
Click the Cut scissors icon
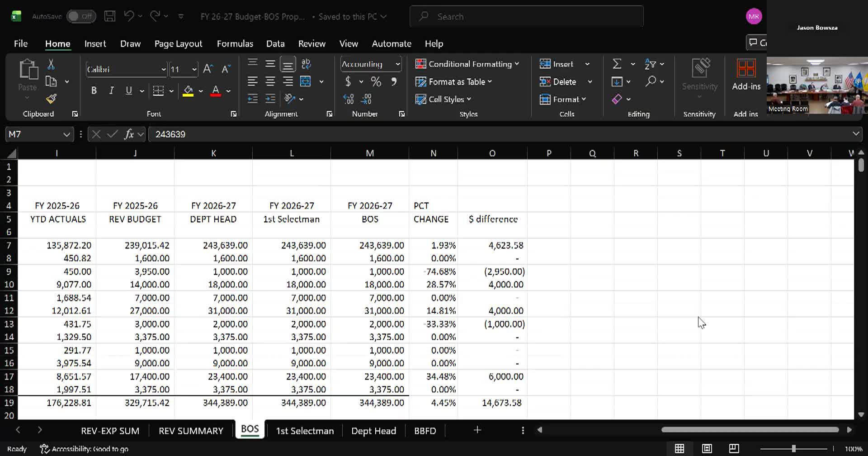click(51, 65)
